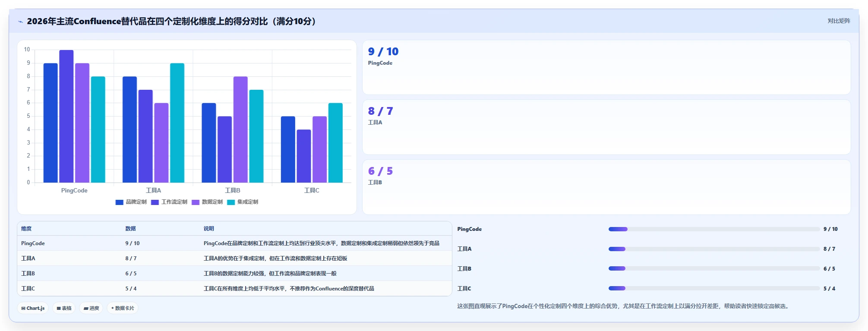Click the 数据卡片 chip
Screen dimensions: 868x331
point(123,308)
